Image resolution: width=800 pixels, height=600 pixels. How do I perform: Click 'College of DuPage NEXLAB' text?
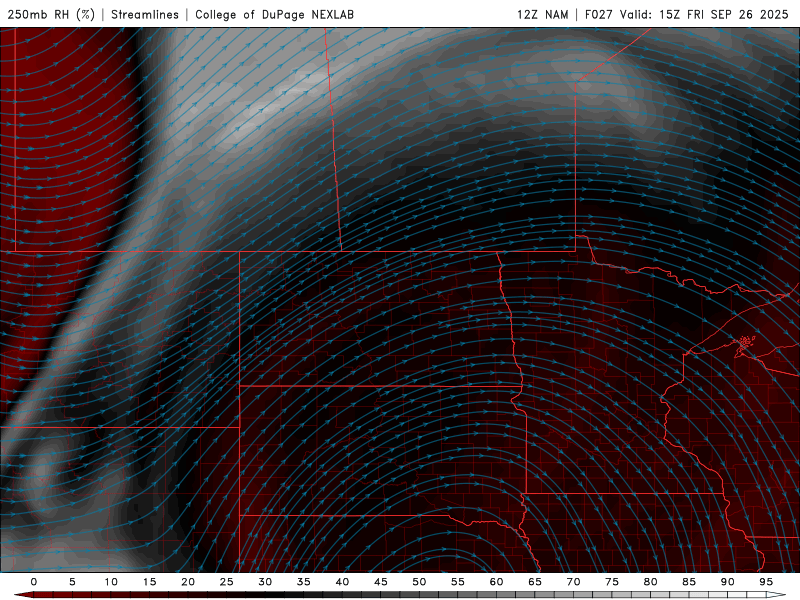click(x=274, y=14)
